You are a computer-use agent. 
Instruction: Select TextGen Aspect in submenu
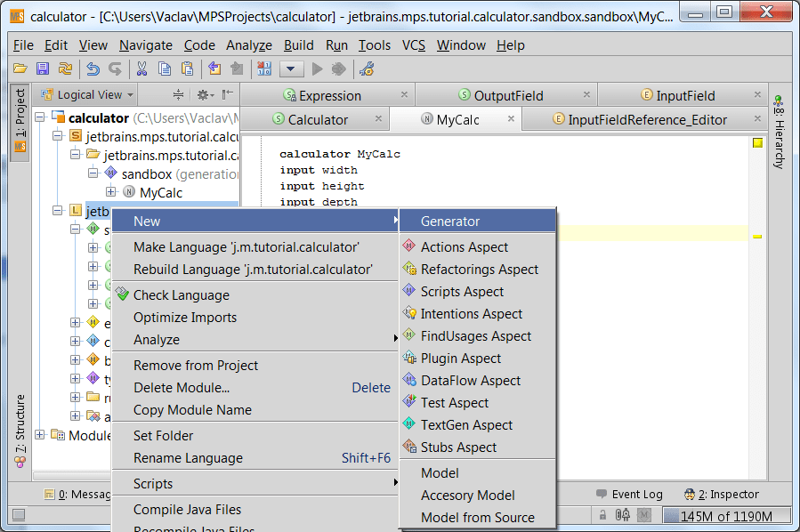point(466,425)
